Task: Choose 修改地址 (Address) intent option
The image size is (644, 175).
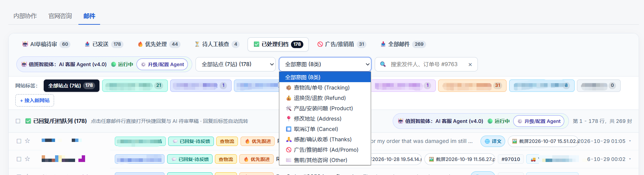Action: 325,119
